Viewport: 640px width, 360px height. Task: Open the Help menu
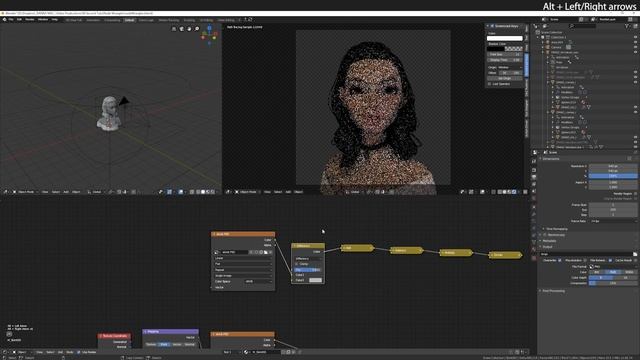click(x=55, y=19)
